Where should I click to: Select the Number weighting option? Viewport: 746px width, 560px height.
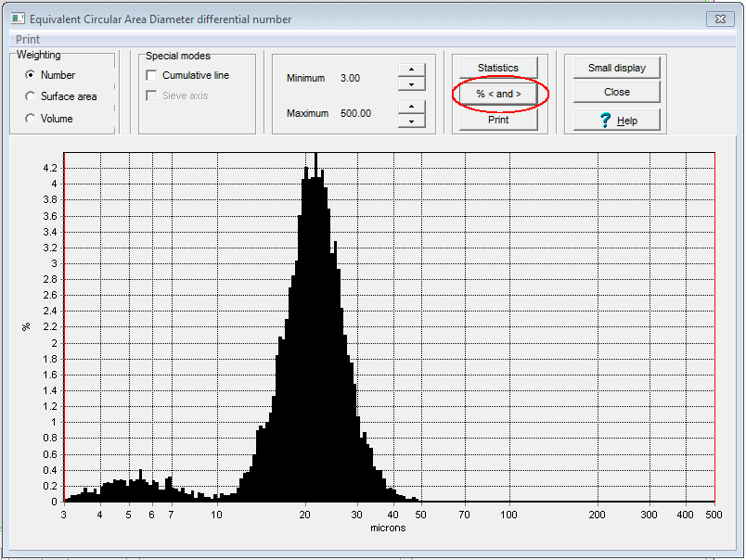[31, 75]
